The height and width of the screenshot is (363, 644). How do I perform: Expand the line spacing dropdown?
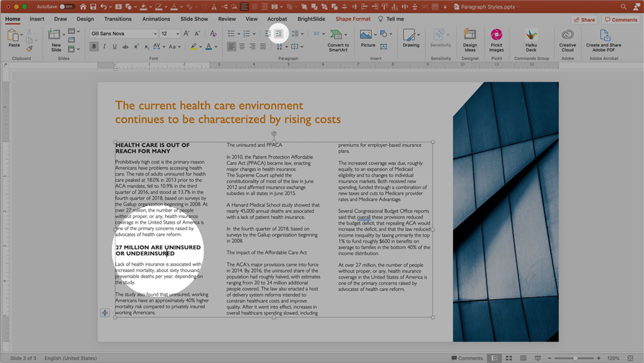click(301, 34)
